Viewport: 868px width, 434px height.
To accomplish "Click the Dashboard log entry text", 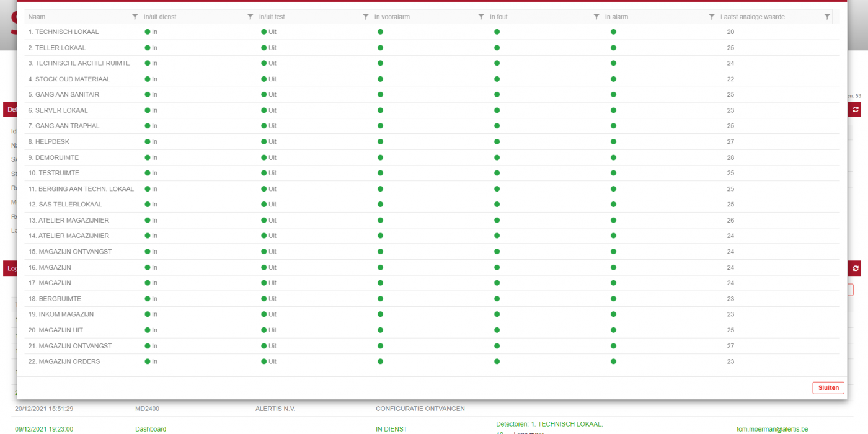I will (151, 429).
